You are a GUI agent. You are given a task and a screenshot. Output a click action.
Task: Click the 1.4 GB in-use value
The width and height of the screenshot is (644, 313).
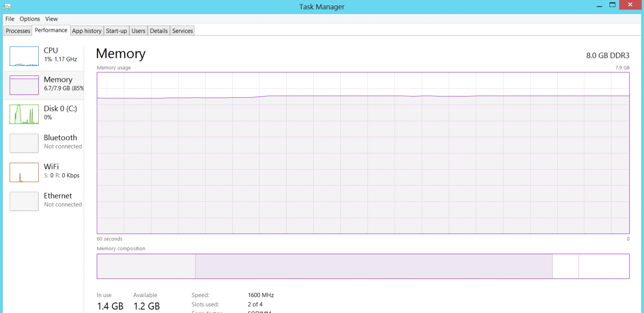point(110,306)
